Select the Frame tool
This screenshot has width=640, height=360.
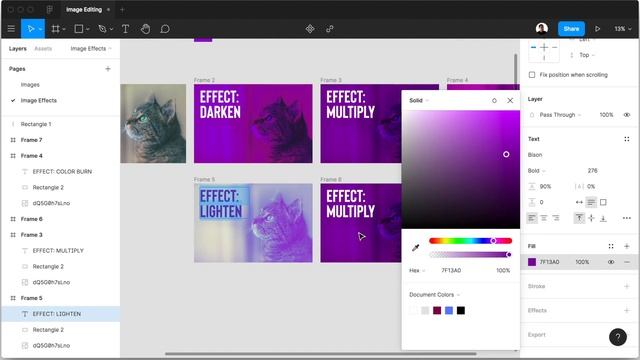56,29
